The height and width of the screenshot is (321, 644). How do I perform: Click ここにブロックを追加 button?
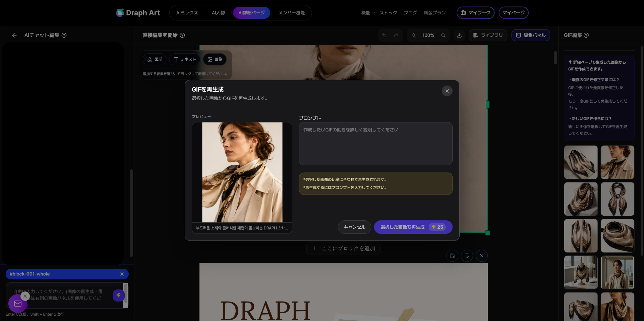point(344,249)
